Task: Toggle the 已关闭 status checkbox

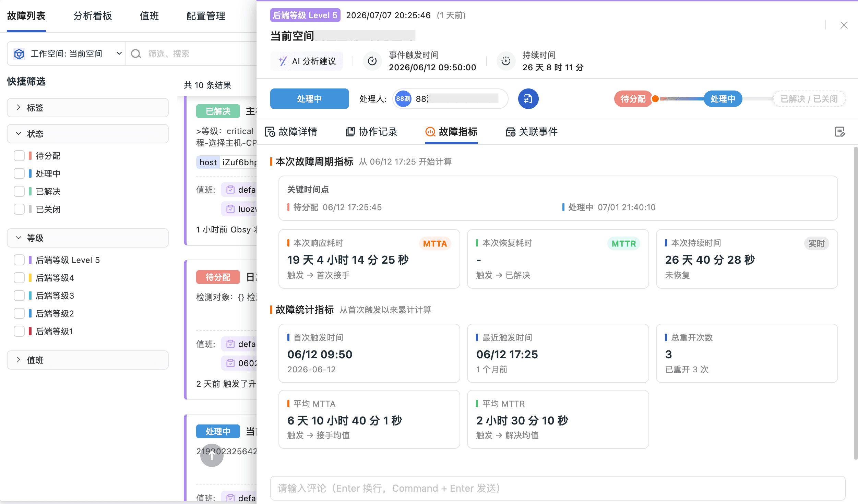Action: tap(19, 209)
